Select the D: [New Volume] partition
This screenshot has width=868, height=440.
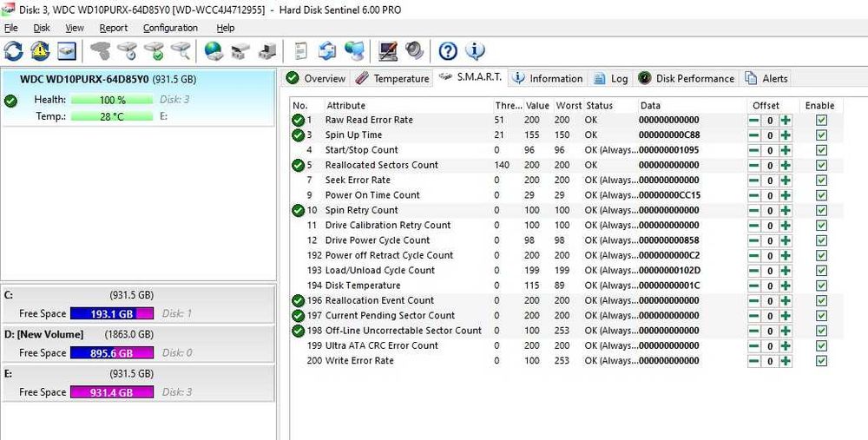coord(138,344)
